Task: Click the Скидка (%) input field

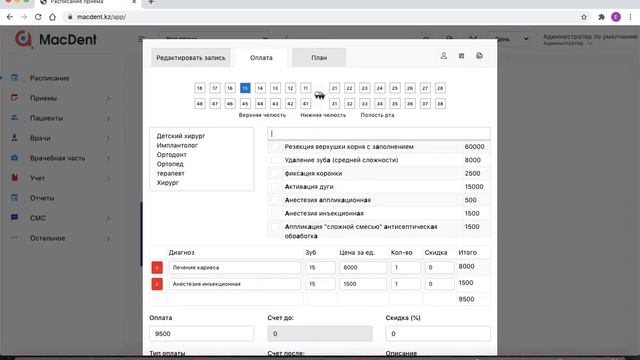Action: click(438, 333)
